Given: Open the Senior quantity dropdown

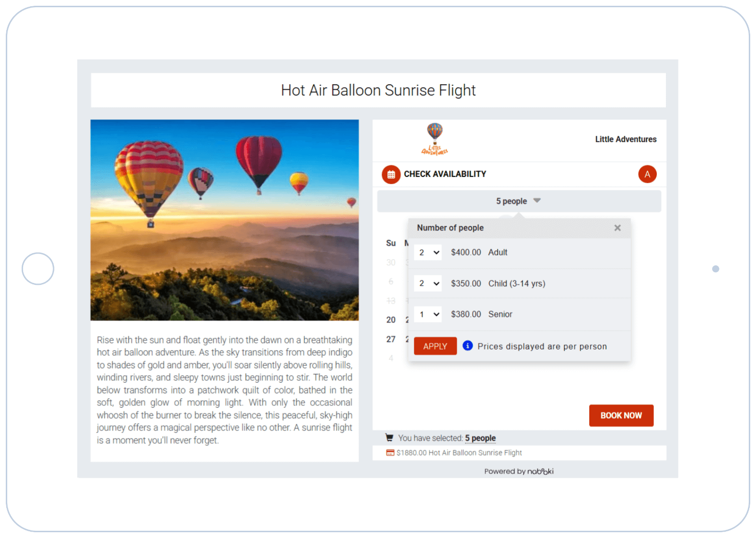Looking at the screenshot, I should click(x=428, y=314).
